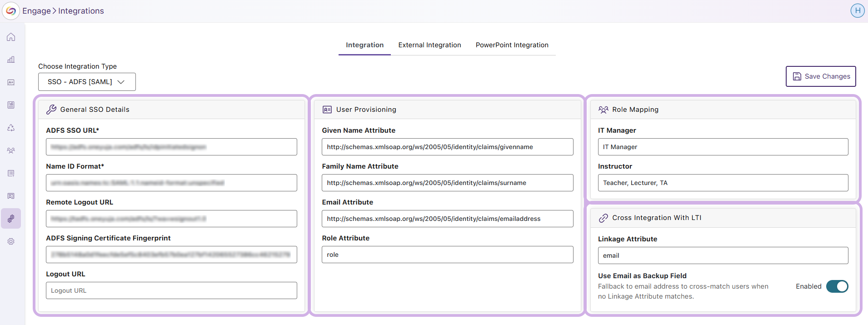868x325 pixels.
Task: Click the ID card icon beside User Provisioning
Action: coord(327,110)
